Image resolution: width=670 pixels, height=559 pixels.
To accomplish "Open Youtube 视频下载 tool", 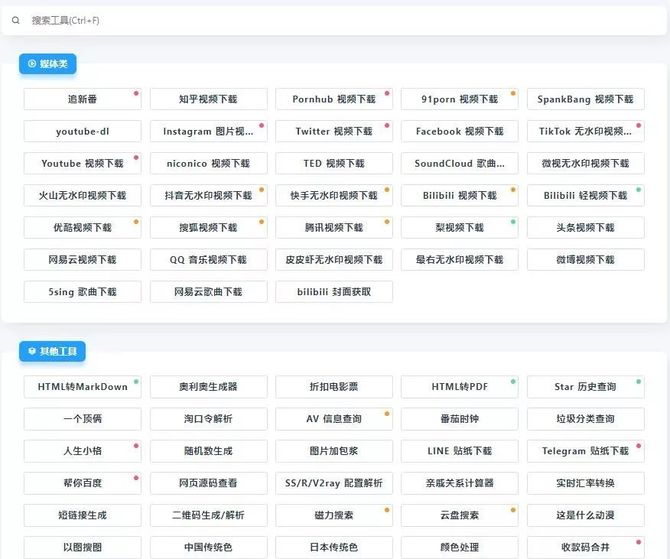I will pos(82,163).
